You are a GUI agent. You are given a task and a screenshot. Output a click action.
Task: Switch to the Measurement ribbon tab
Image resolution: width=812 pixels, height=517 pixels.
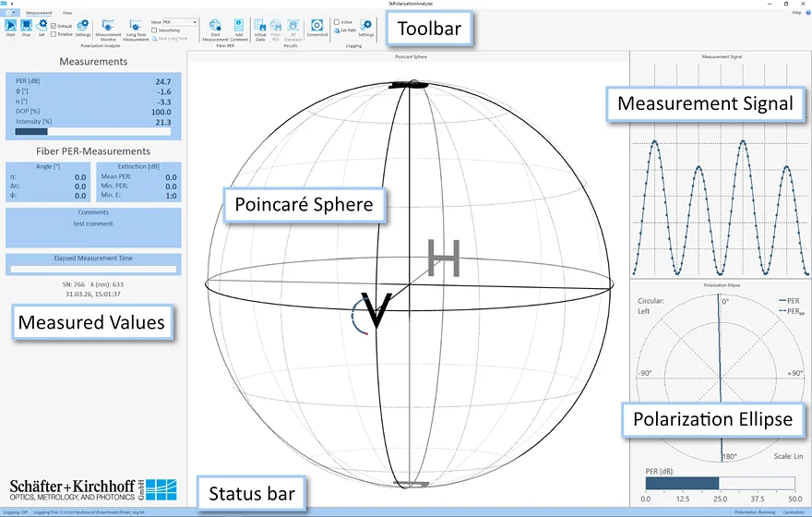pyautogui.click(x=39, y=12)
